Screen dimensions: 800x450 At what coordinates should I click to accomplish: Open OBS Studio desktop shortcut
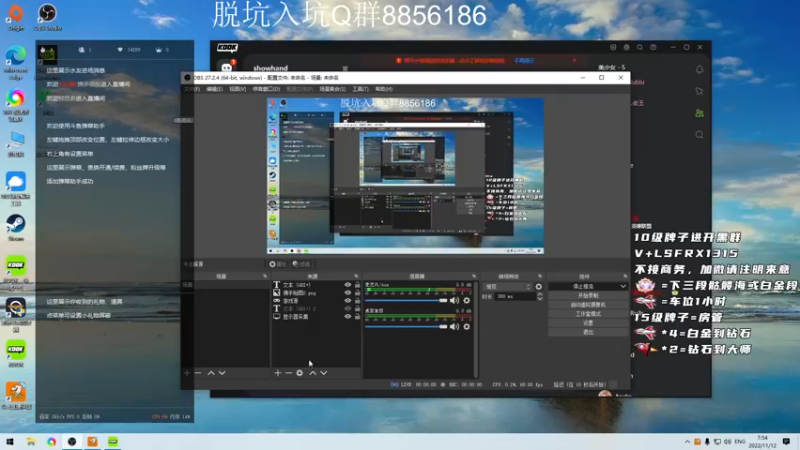[47, 17]
